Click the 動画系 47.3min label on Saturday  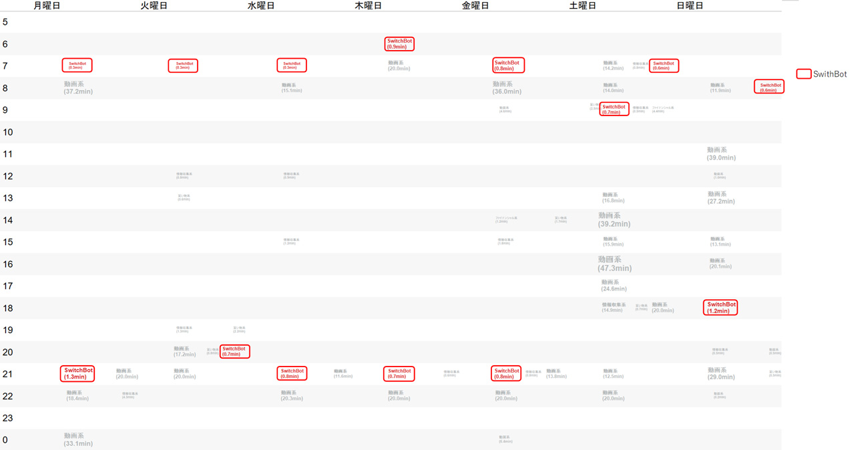(x=614, y=264)
